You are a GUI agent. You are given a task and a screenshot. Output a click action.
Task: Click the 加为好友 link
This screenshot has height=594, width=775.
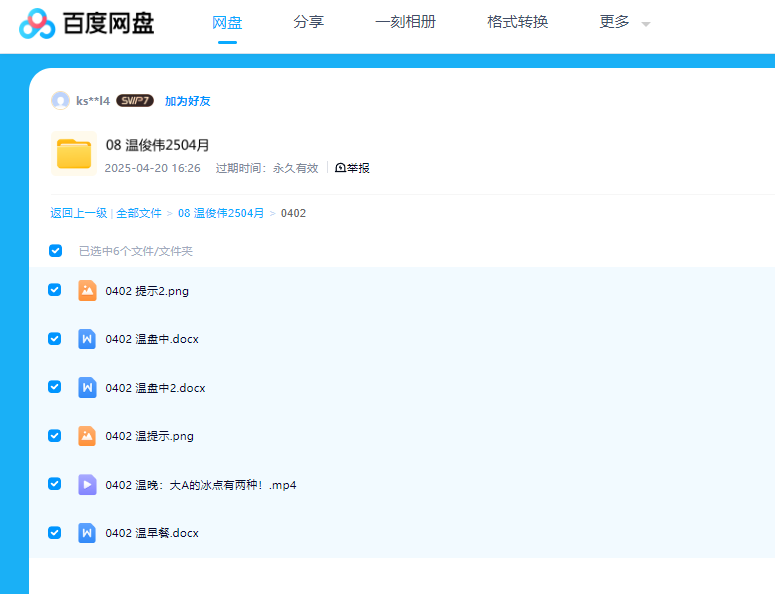(x=187, y=101)
